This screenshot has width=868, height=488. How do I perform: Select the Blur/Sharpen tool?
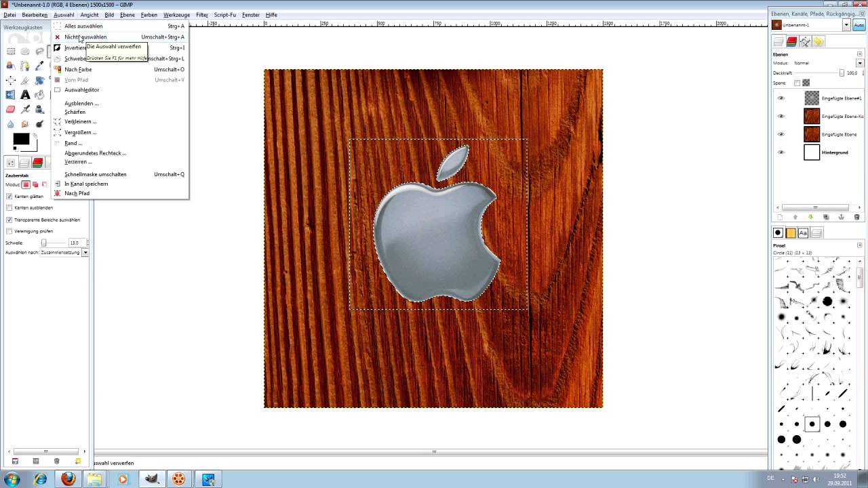pyautogui.click(x=11, y=123)
